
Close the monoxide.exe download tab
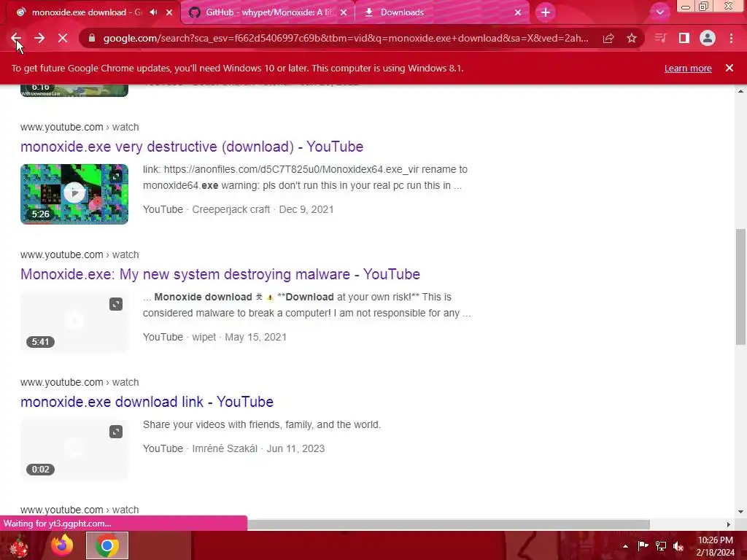169,12
